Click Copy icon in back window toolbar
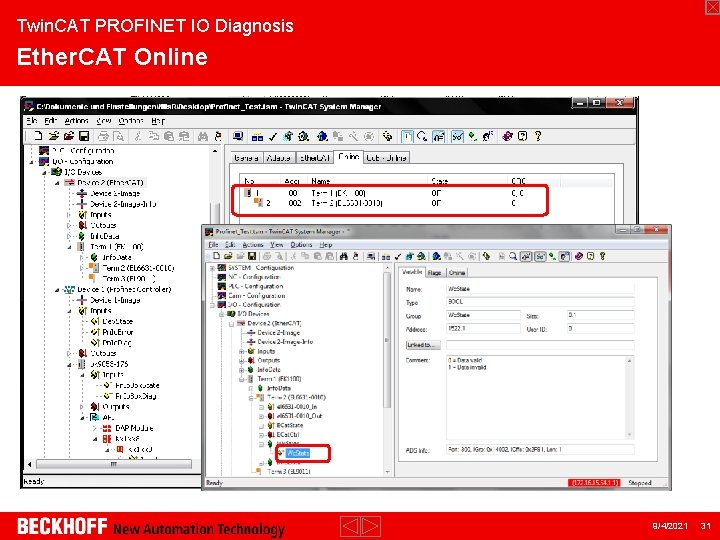Image resolution: width=720 pixels, height=540 pixels. click(x=154, y=136)
